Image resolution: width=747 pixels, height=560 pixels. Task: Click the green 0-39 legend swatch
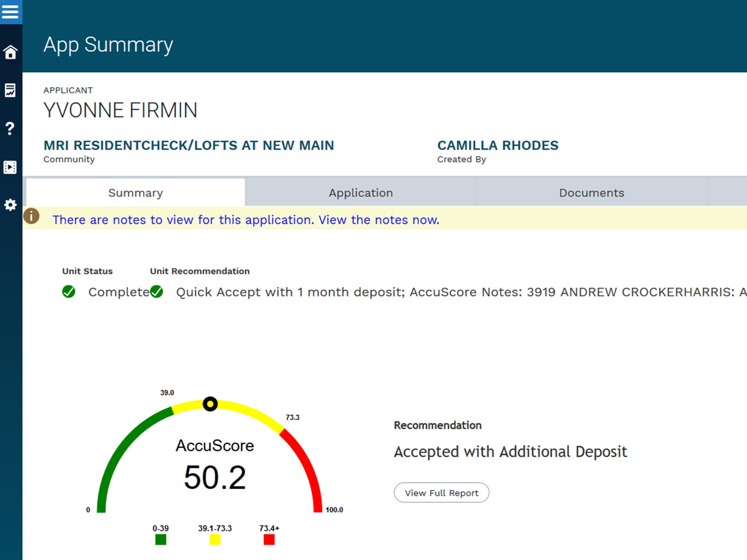pos(161,539)
